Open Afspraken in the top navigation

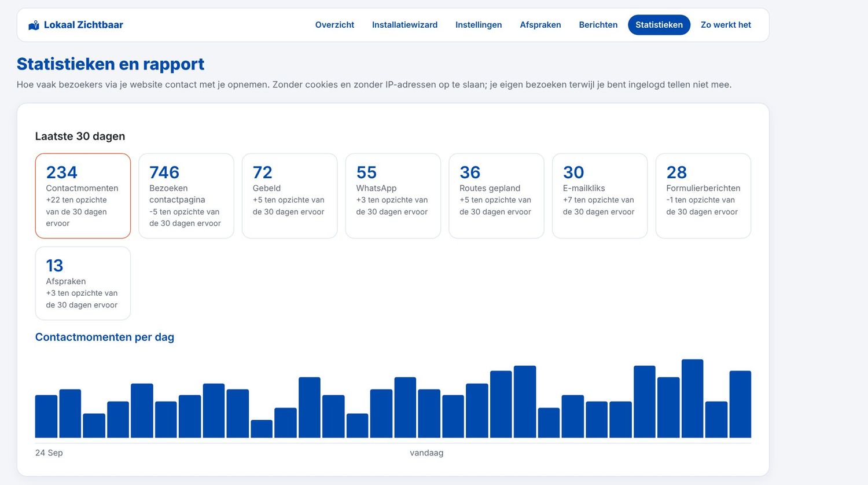point(540,25)
